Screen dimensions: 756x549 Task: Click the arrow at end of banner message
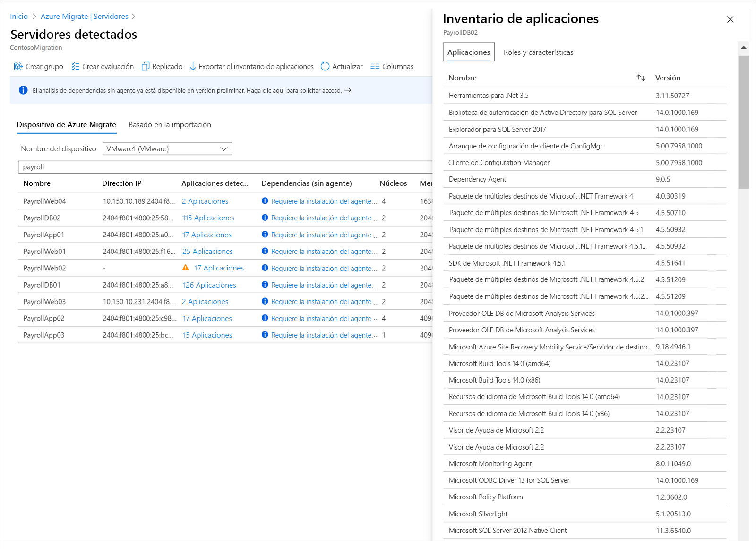tap(348, 90)
